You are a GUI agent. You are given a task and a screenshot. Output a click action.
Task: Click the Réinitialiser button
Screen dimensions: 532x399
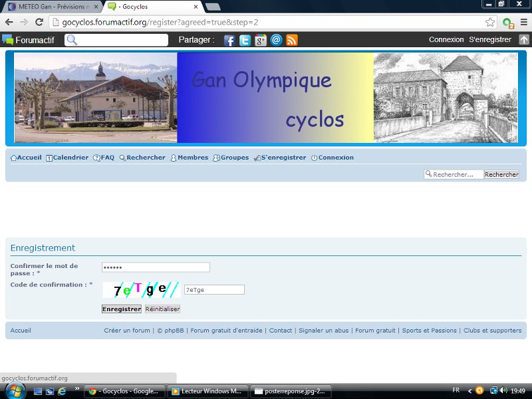point(162,309)
